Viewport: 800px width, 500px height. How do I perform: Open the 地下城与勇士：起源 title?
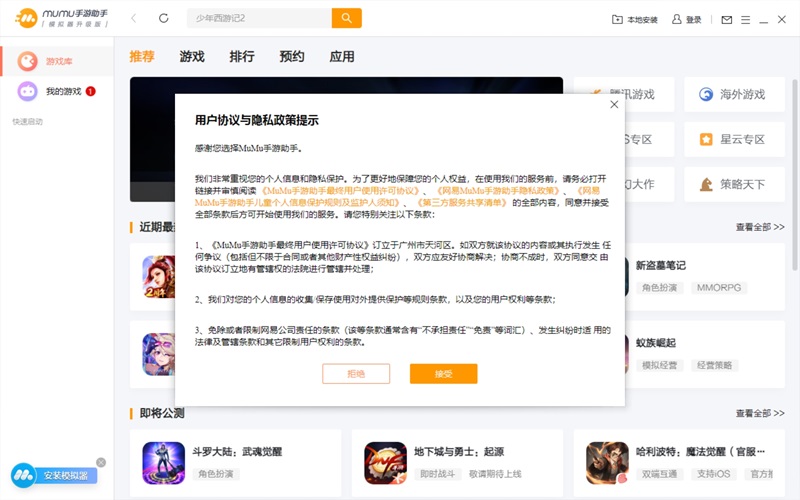459,452
